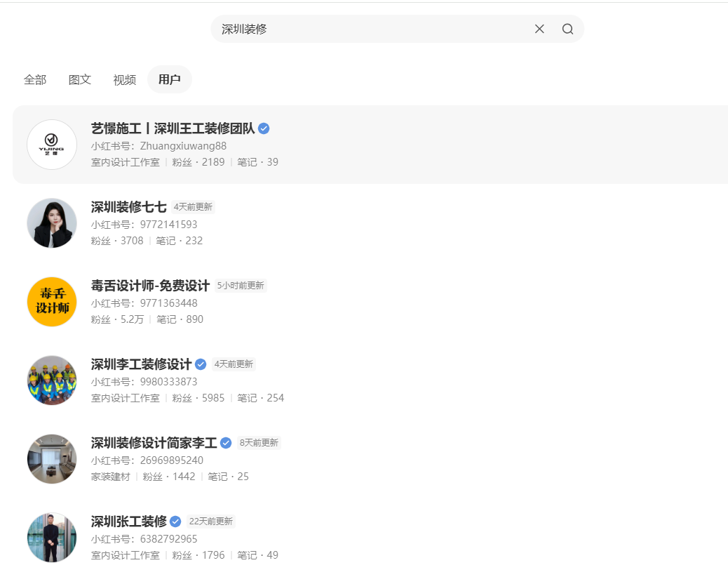The height and width of the screenshot is (584, 728).
Task: Click 小红书号 Zhuangxiuwang88 text
Action: pyautogui.click(x=159, y=146)
